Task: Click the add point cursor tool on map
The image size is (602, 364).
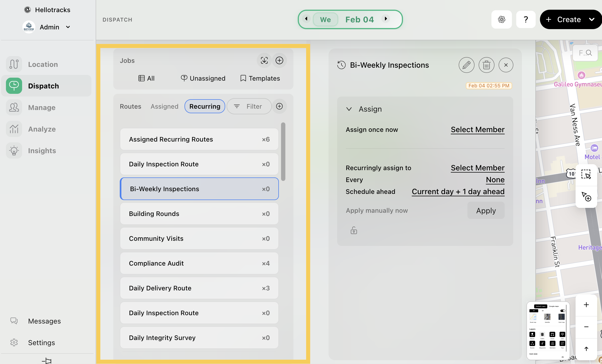Action: pos(586,197)
